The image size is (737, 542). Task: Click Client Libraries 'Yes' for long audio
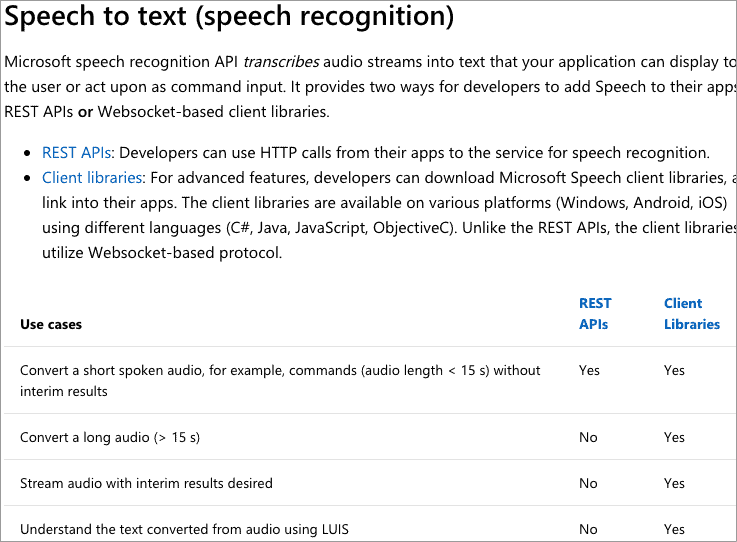pyautogui.click(x=674, y=437)
